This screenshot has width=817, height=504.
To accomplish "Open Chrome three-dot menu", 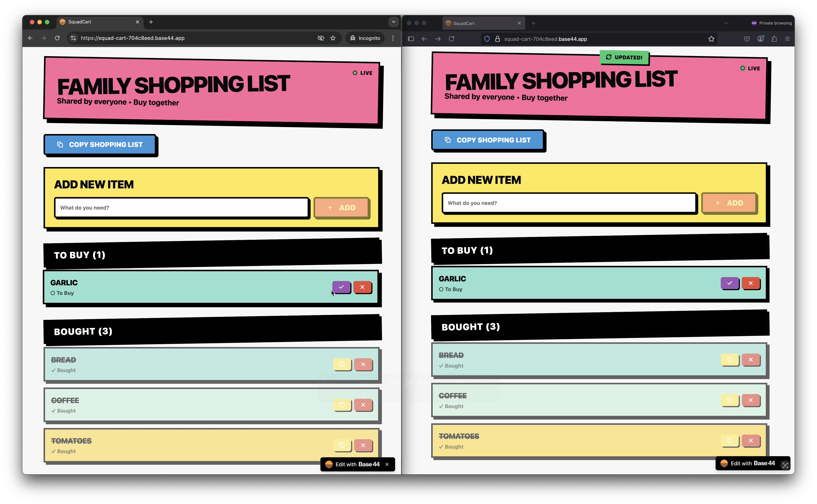I will (x=393, y=38).
